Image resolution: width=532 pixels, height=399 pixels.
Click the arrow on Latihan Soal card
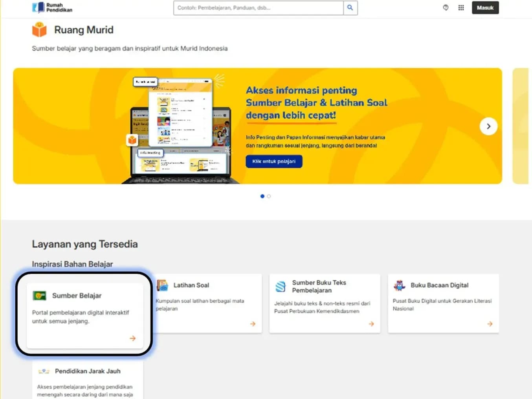(x=253, y=324)
